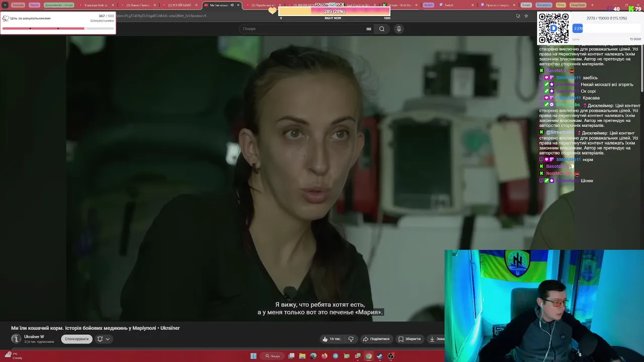
Task: Open Telegram from the taskbar
Action: (x=336, y=356)
